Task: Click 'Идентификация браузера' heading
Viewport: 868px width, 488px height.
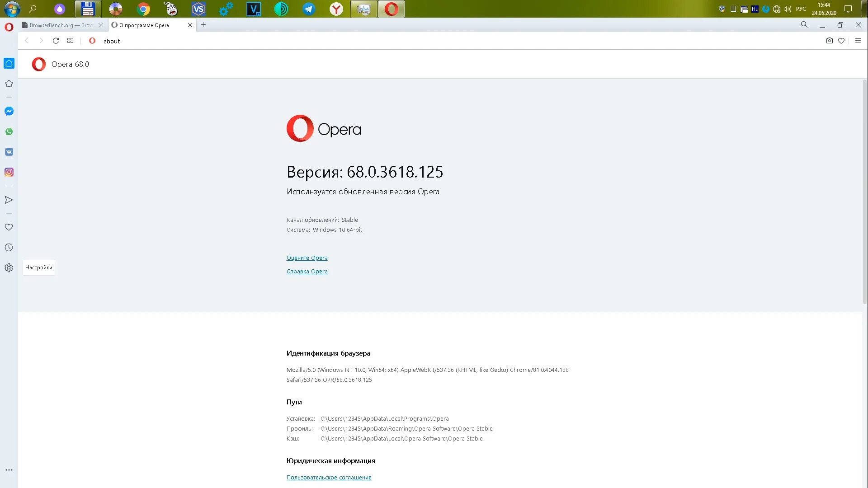Action: coord(328,353)
